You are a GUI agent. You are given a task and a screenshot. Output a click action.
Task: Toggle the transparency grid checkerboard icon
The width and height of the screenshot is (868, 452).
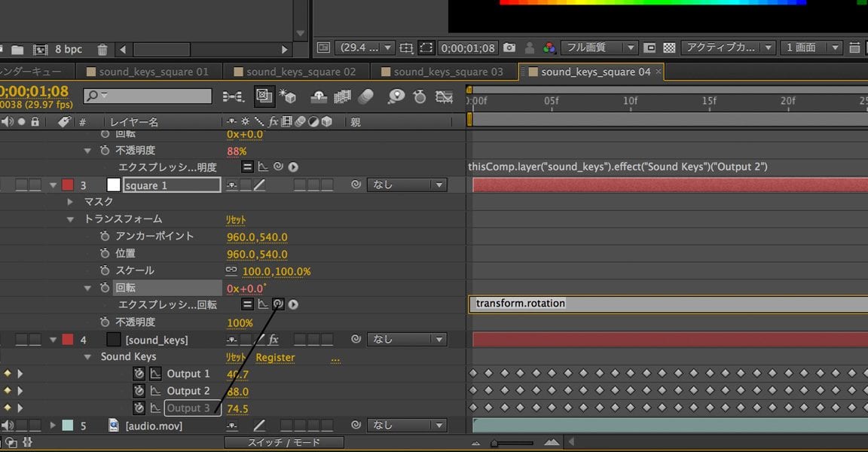(x=668, y=47)
